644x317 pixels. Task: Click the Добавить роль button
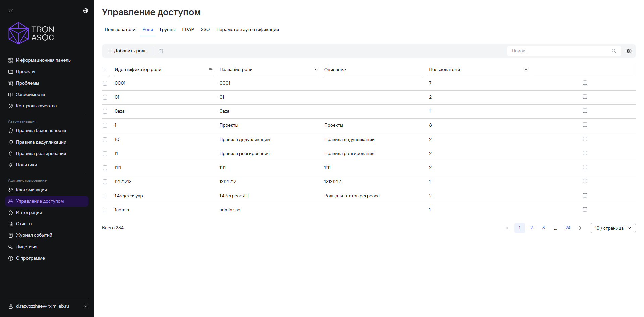tap(127, 51)
